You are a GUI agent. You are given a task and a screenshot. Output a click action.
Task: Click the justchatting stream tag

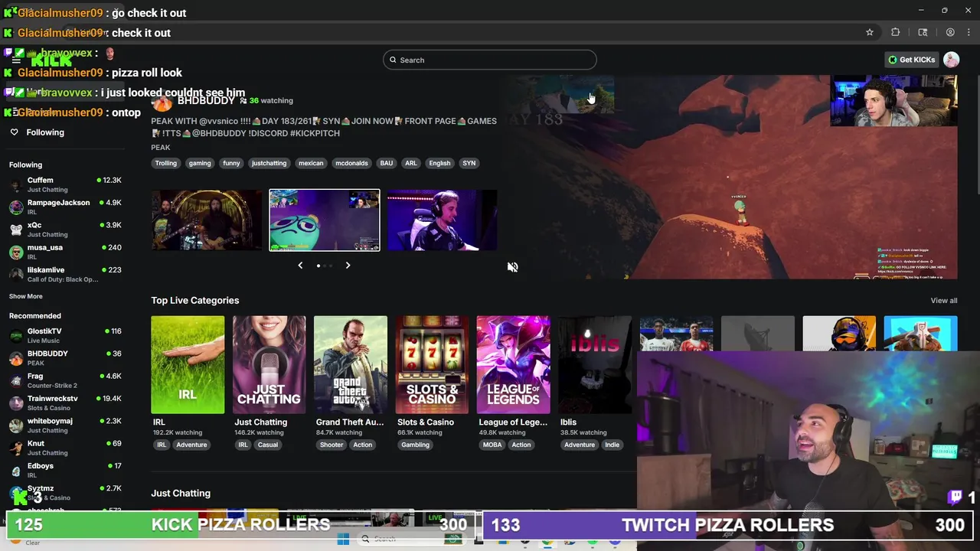pyautogui.click(x=269, y=163)
